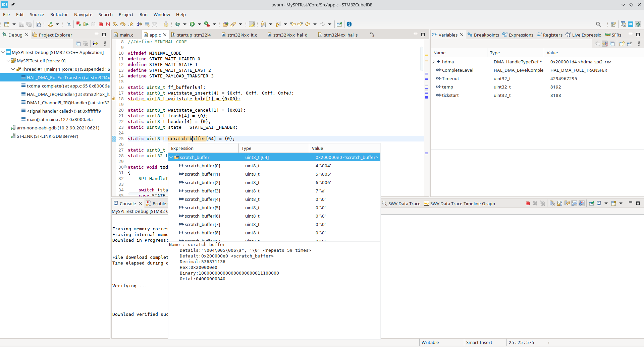The height and width of the screenshot is (347, 644).
Task: Collapse the scratch_buffer expression node
Action: point(171,157)
